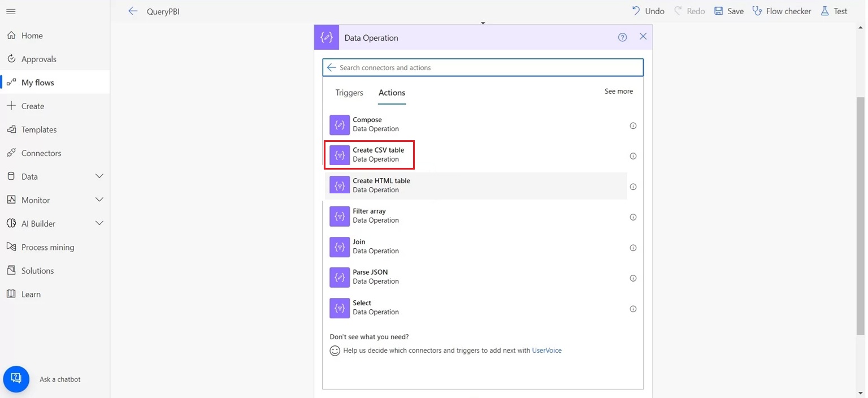Click the Templates icon in sidebar
The width and height of the screenshot is (868, 398).
coord(11,129)
